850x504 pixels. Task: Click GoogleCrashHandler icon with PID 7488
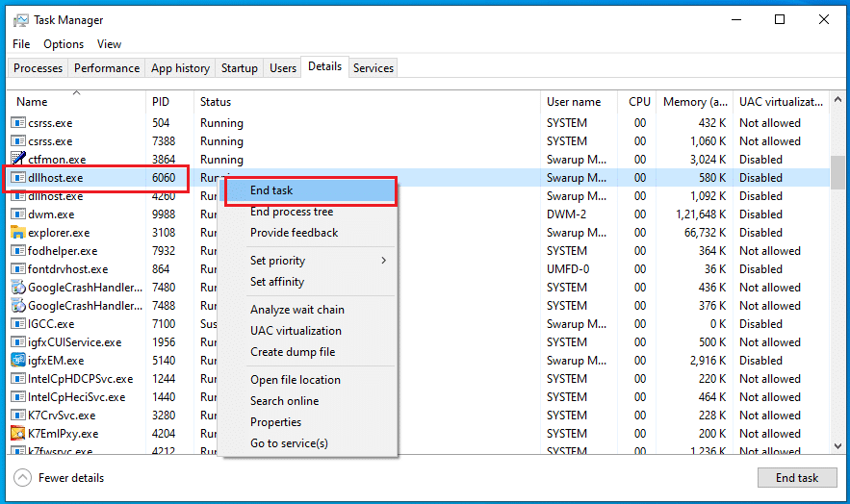[18, 306]
